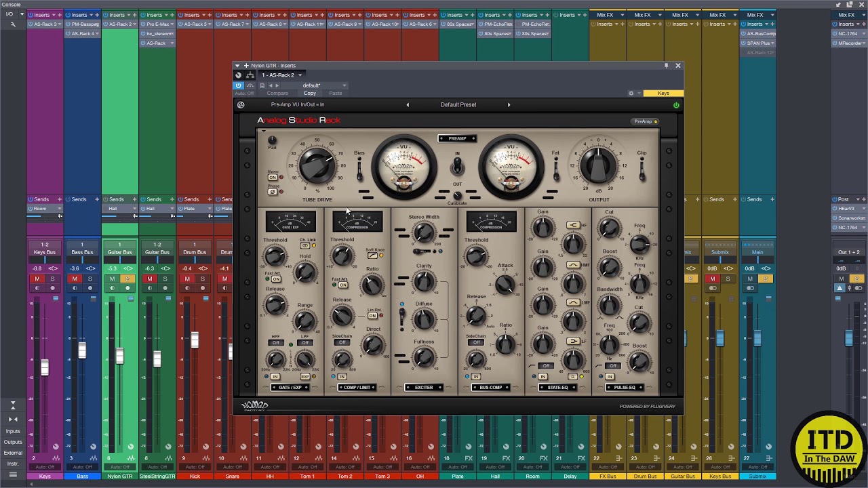Pin the Nylon GTR inserts window
Viewport: 868px width, 488px height.
(667, 66)
